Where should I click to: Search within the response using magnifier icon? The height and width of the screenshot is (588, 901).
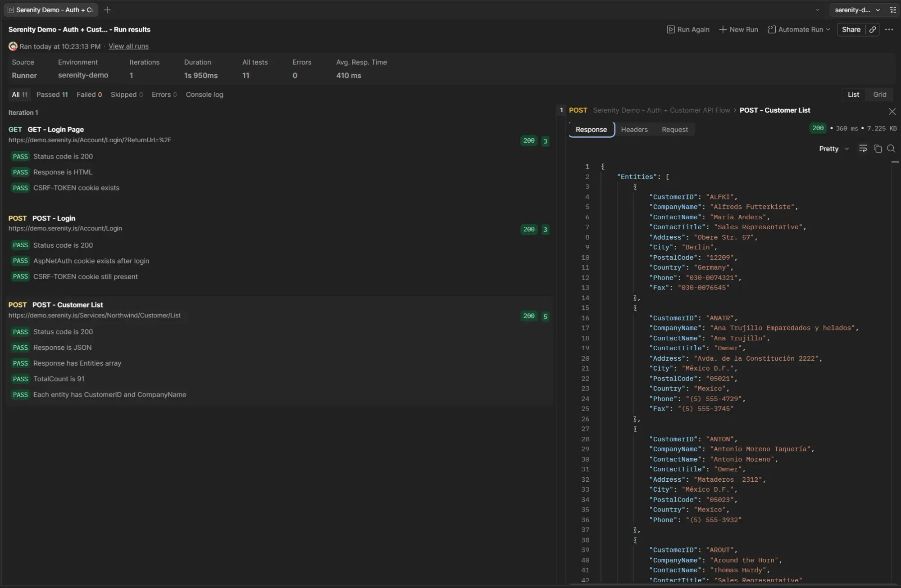click(x=891, y=149)
